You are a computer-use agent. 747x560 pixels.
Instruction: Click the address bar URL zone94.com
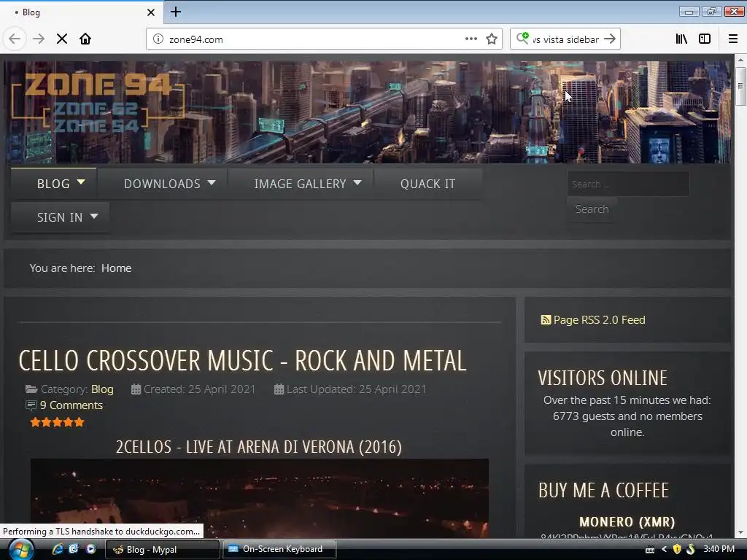[x=196, y=39]
